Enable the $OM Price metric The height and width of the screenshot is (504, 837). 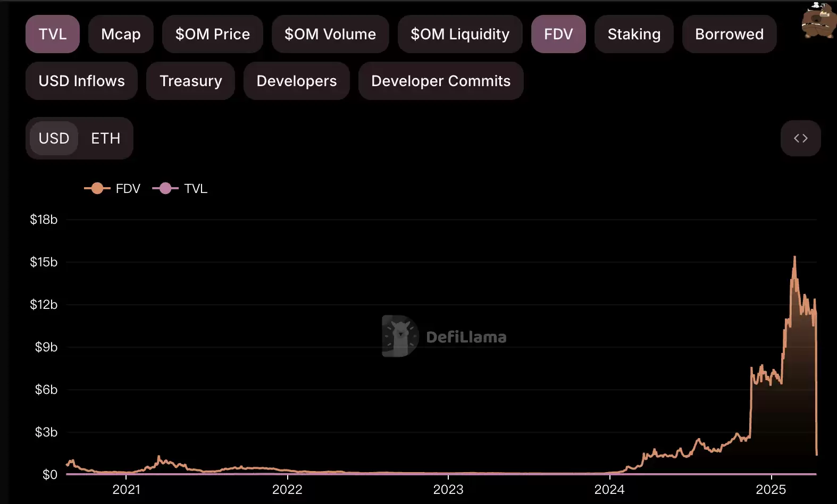pos(213,34)
